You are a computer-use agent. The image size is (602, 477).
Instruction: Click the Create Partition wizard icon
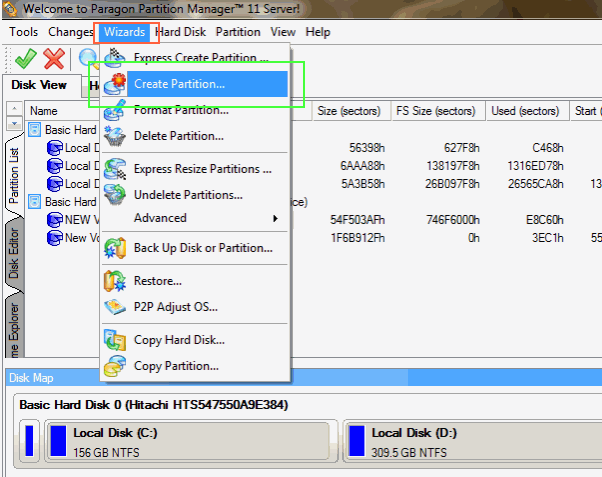pyautogui.click(x=116, y=84)
